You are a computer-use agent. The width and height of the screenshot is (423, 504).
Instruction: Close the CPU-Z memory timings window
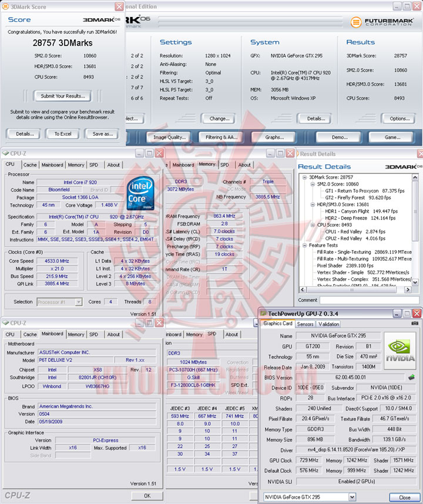click(x=290, y=153)
